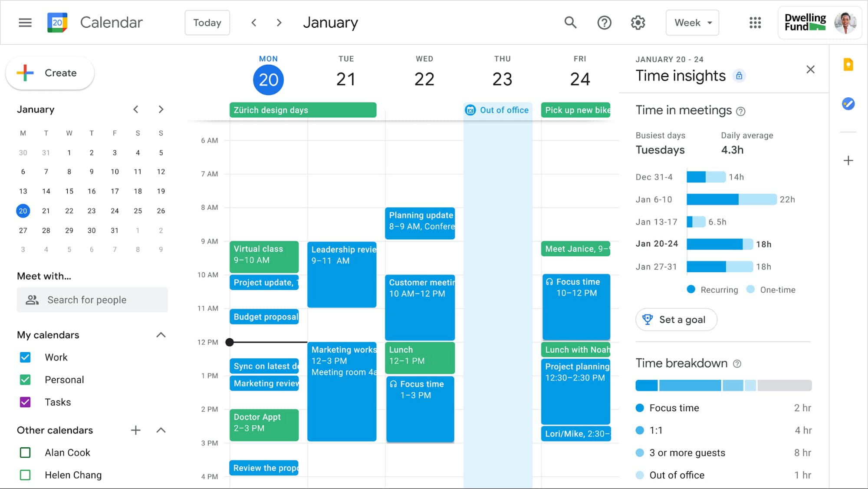Click the Google Apps grid icon
The height and width of the screenshot is (489, 868).
755,23
